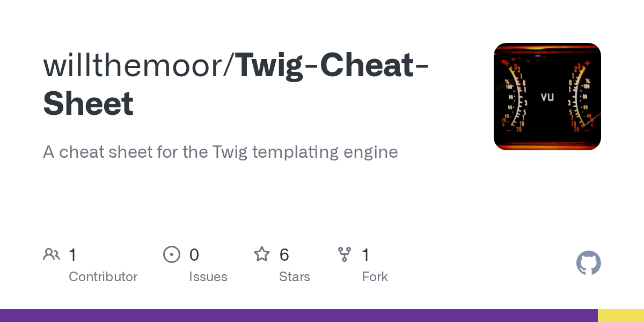Click the purple language bar segment
Screen dimensions: 644x322
299,316
